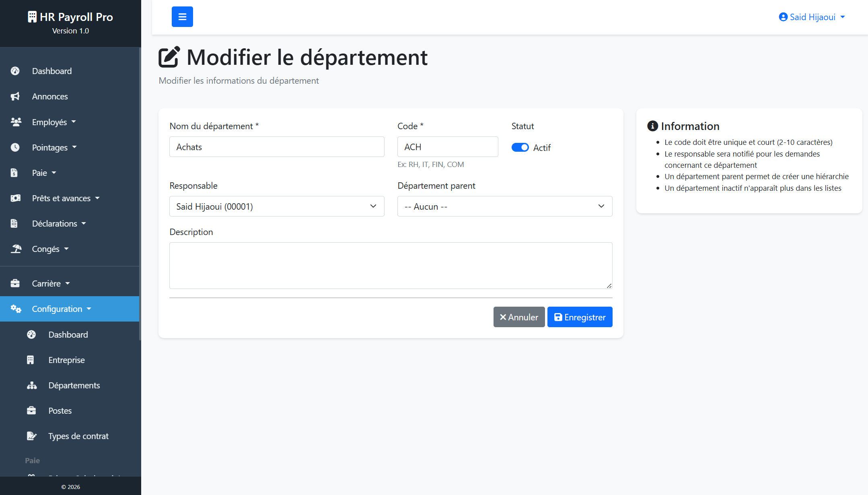Expand the Congés sidebar menu
Screen dimensions: 868x495
point(70,249)
